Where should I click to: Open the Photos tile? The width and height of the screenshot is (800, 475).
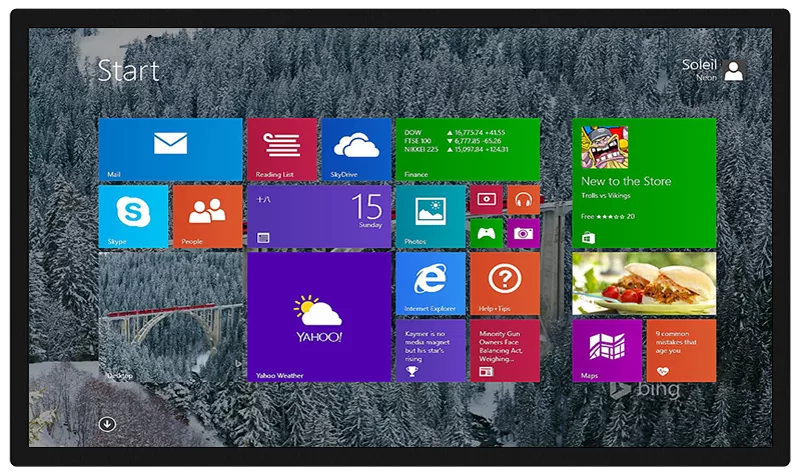(430, 216)
